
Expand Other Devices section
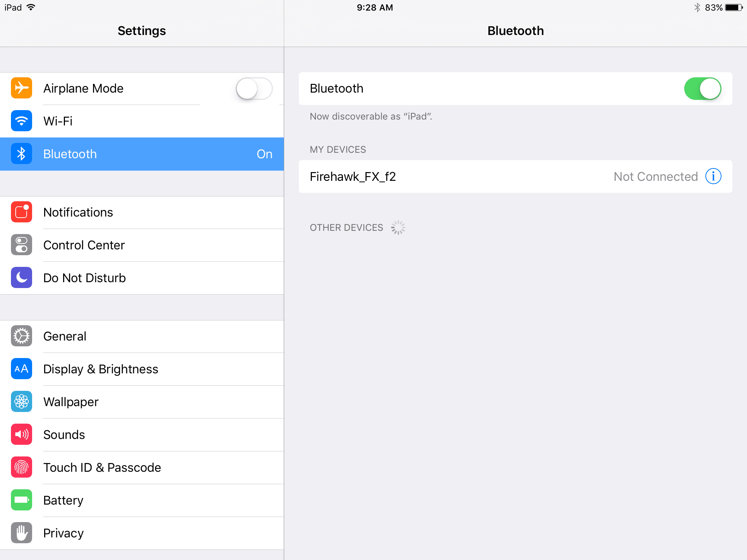click(x=347, y=227)
